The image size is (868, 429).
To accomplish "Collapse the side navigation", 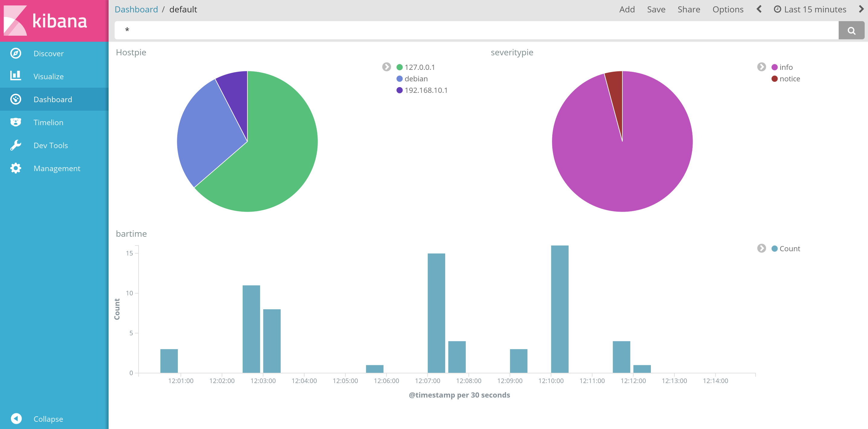I will click(16, 418).
